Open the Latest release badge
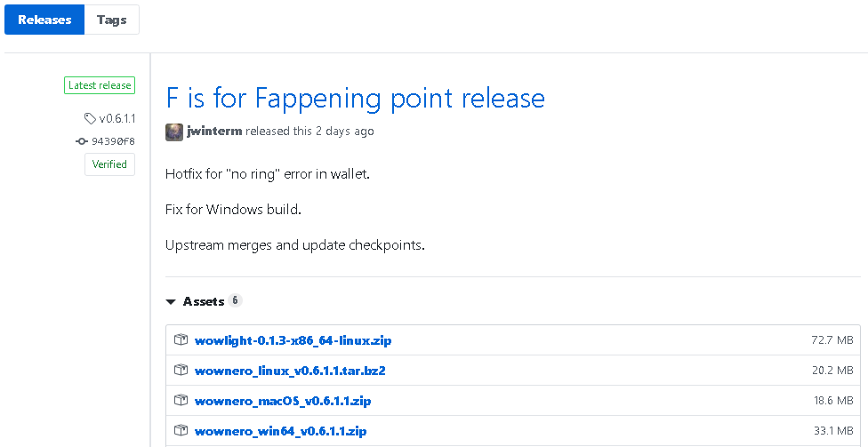This screenshot has width=868, height=447. [x=99, y=86]
